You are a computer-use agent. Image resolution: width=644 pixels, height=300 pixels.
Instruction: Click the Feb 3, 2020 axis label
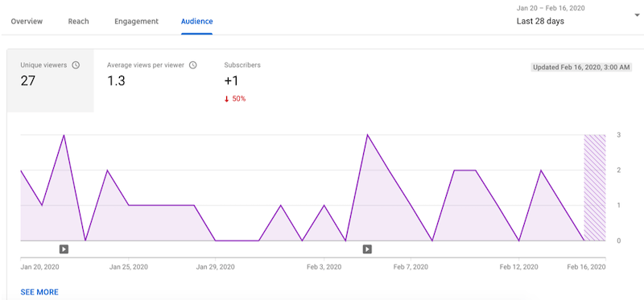(x=324, y=267)
